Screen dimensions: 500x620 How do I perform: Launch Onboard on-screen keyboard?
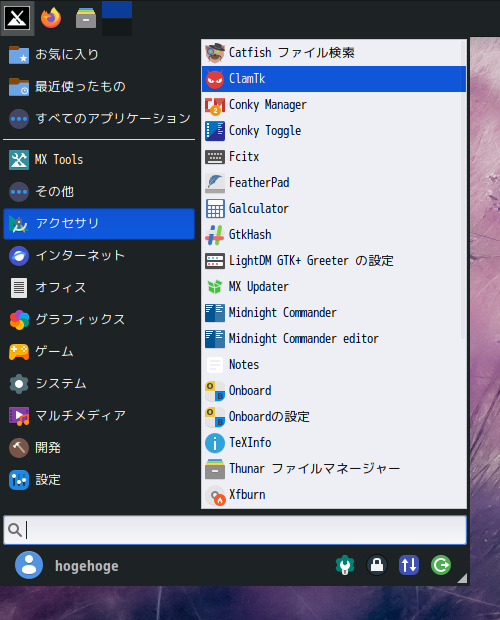pyautogui.click(x=334, y=391)
